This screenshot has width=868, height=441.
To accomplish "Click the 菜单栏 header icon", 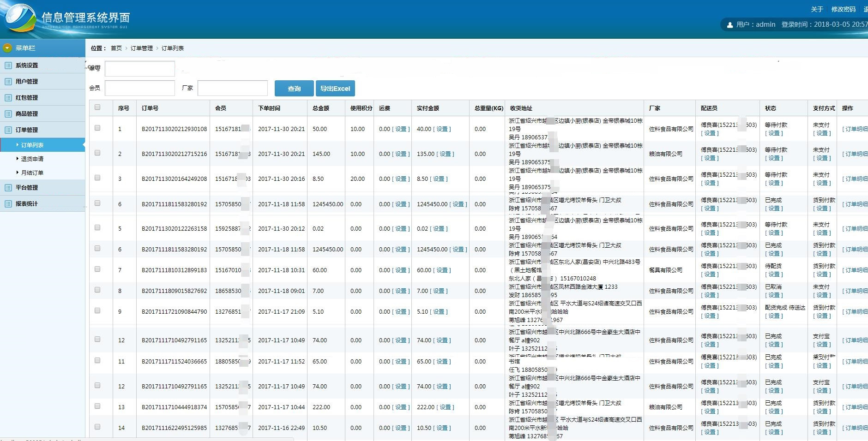I will pos(7,48).
